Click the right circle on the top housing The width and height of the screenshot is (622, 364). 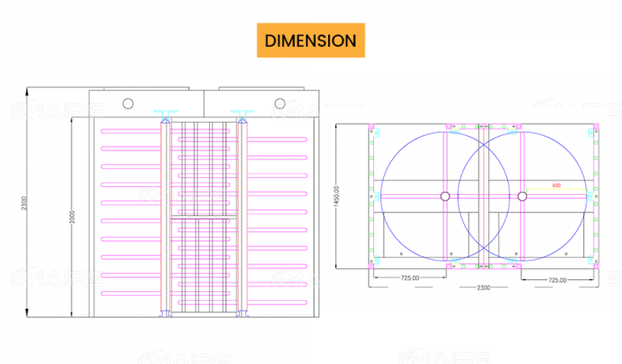(x=280, y=104)
